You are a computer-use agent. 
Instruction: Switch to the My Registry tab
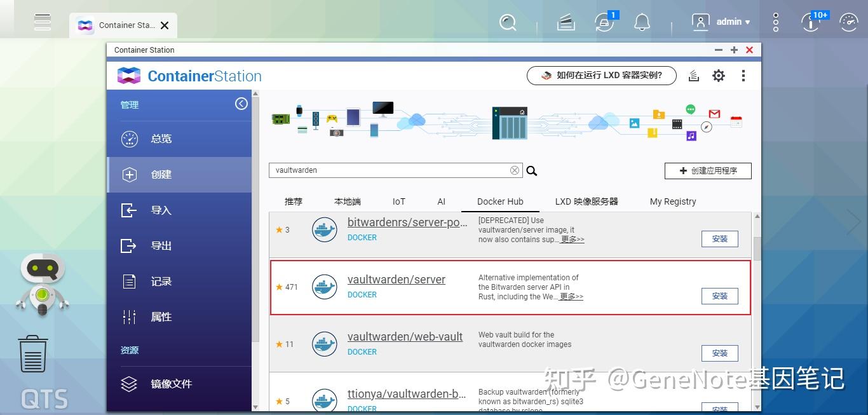point(673,201)
